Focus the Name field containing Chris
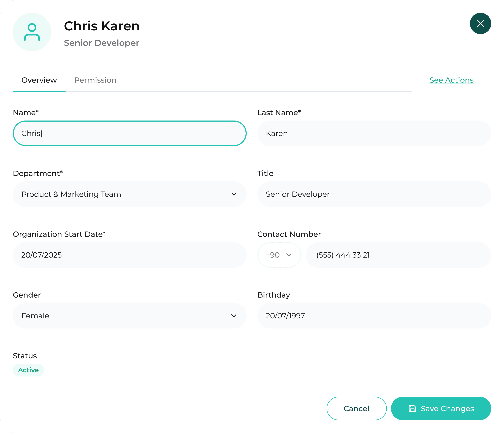This screenshot has height=433, width=504. point(129,133)
